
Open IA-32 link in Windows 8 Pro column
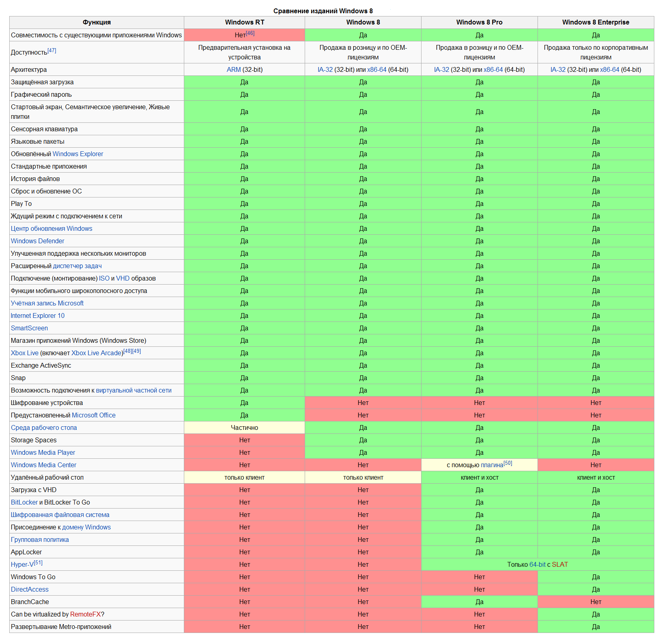442,69
